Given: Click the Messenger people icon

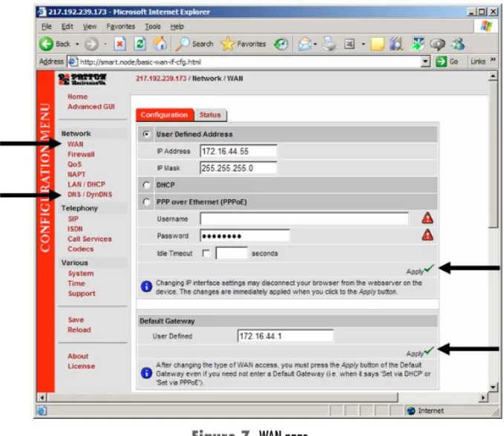Looking at the screenshot, I should coord(458,44).
